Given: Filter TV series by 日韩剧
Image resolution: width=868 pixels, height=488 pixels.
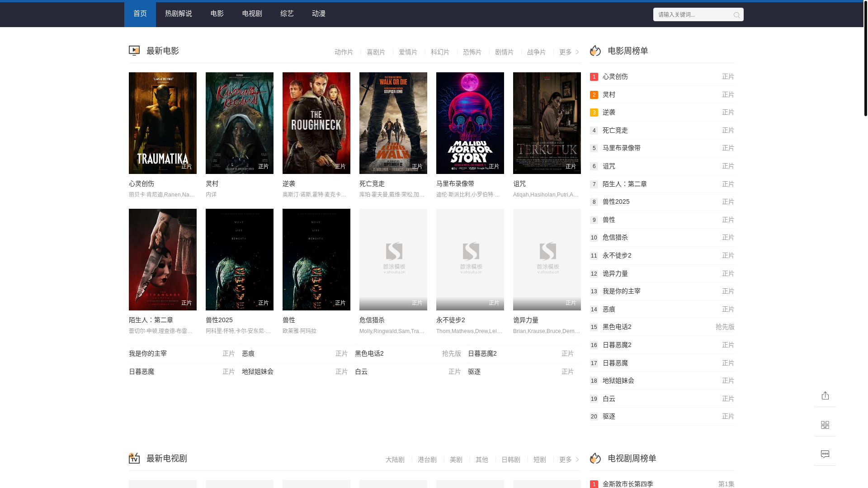Looking at the screenshot, I should pos(510,460).
